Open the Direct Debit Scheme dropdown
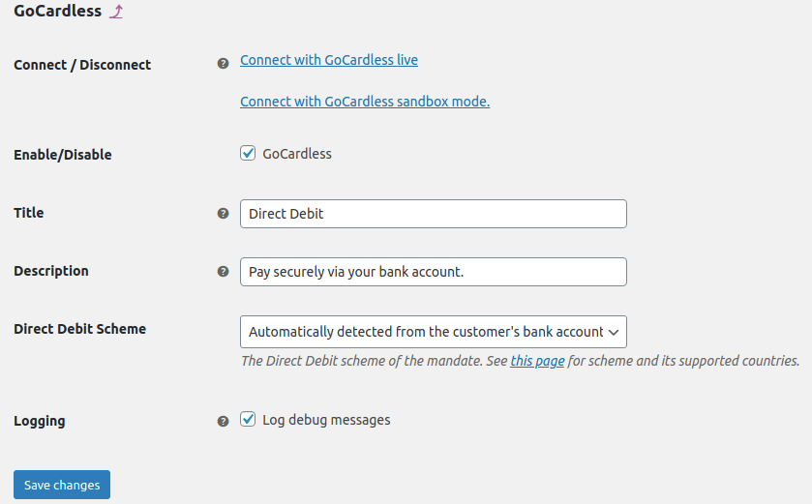The width and height of the screenshot is (812, 504). 433,332
